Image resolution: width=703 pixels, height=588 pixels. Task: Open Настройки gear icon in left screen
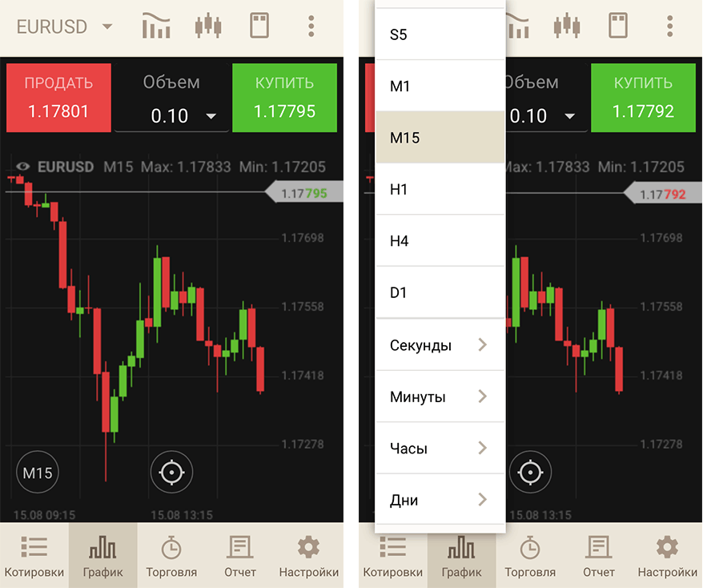tap(308, 556)
